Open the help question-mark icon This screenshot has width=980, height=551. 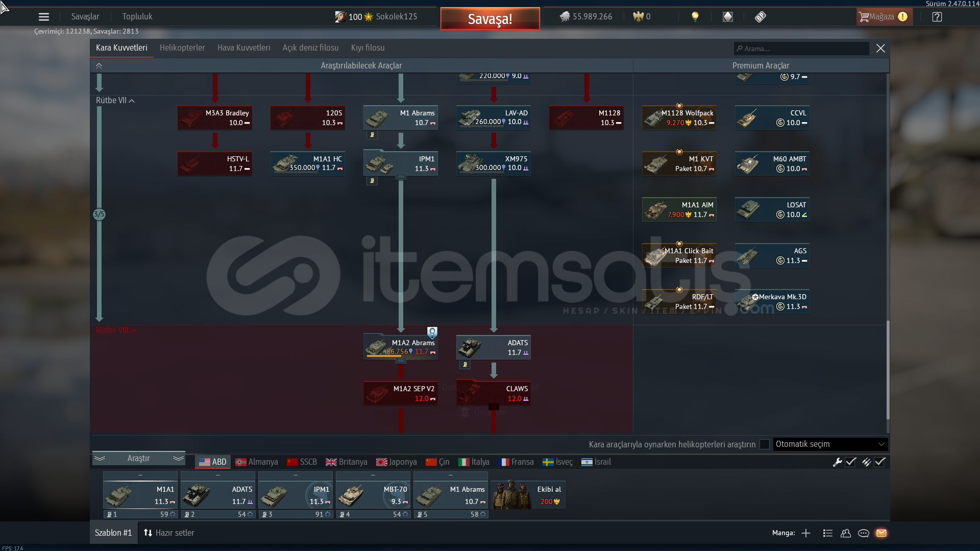coord(937,17)
